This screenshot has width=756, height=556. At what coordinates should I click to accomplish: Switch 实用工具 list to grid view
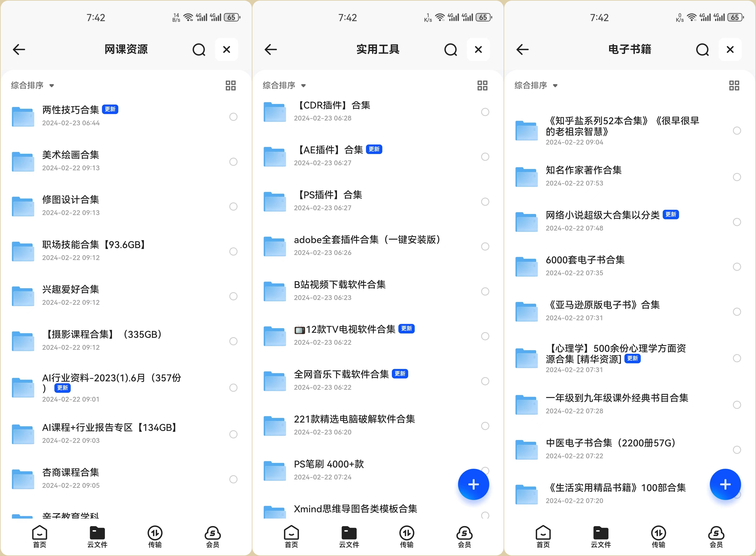(483, 86)
